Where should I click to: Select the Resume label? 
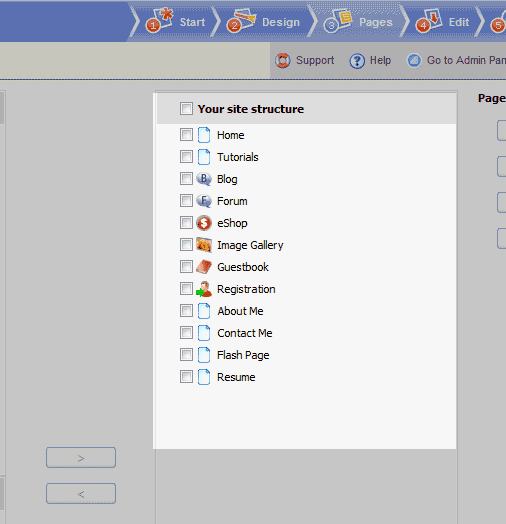coord(236,377)
